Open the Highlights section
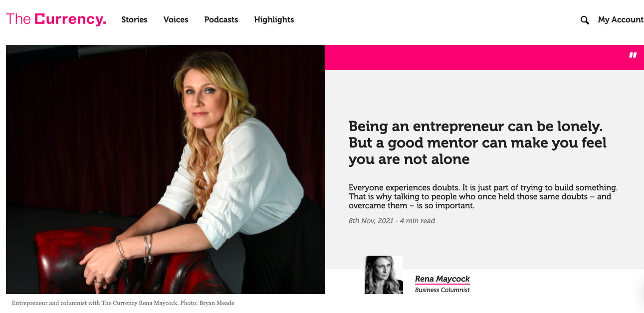The height and width of the screenshot is (313, 644). click(x=274, y=20)
